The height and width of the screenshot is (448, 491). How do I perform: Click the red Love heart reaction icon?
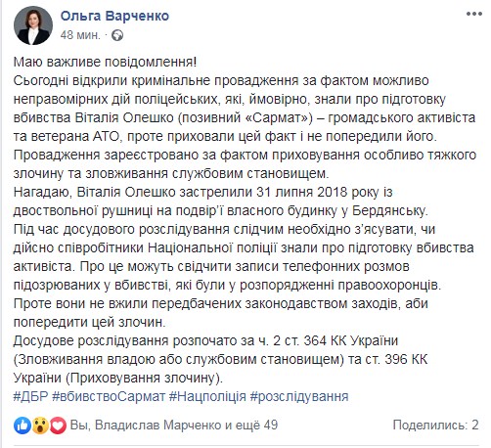coord(58,426)
